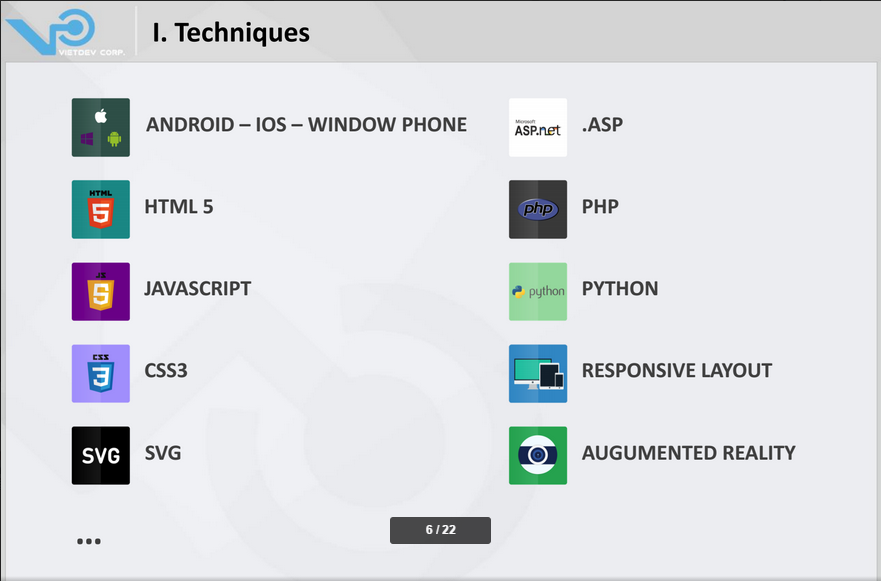Click the 'I. Techniques' slide title
This screenshot has height=581, width=881.
coord(231,32)
